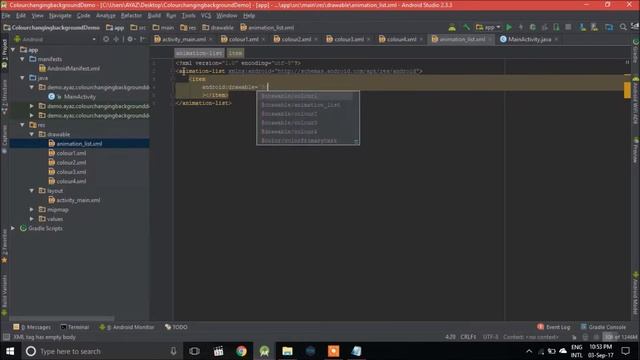Click the Debug app bug icon
Viewport: 640px width, 360px height.
point(533,27)
